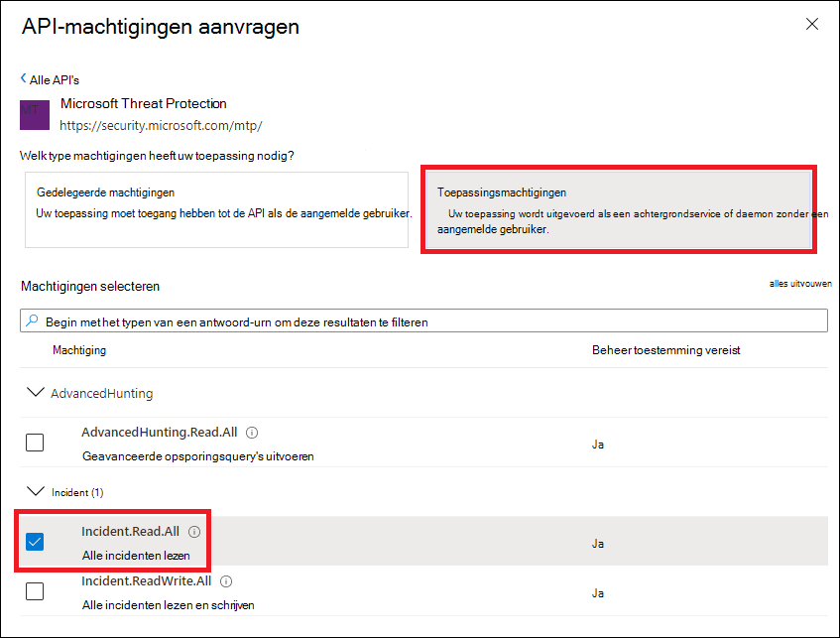Open info icon next to Incident.ReadWrite.All
The height and width of the screenshot is (638, 840).
pos(226,581)
